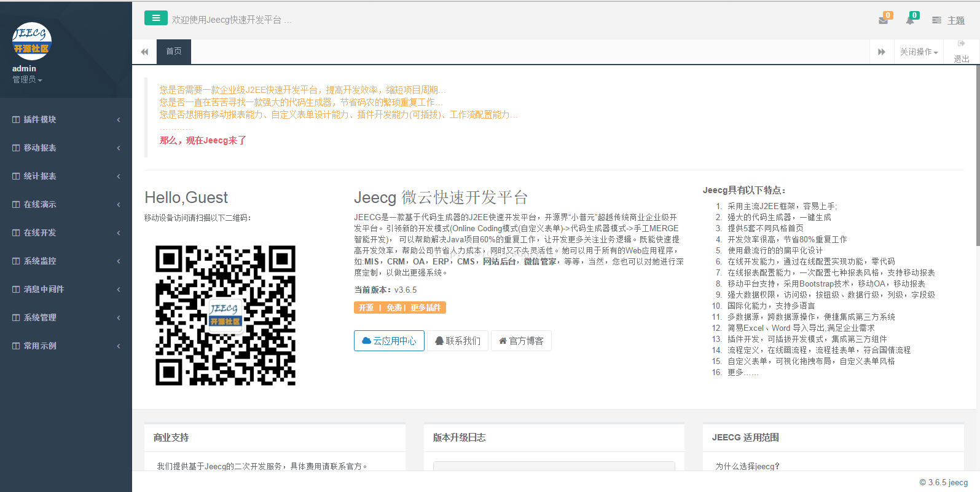Click the 移动报表 menu icon
Screen dimensions: 980x492
click(16, 148)
